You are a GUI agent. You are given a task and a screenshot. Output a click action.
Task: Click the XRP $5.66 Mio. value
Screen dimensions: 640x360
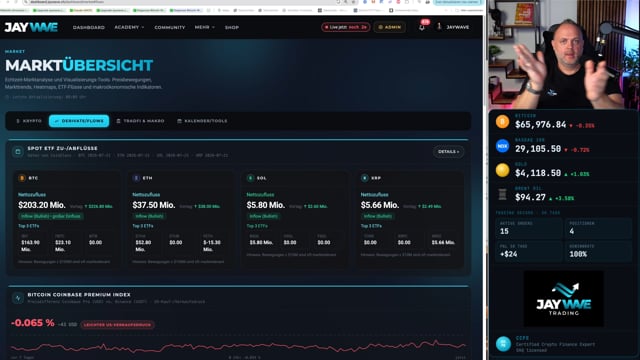(x=380, y=205)
